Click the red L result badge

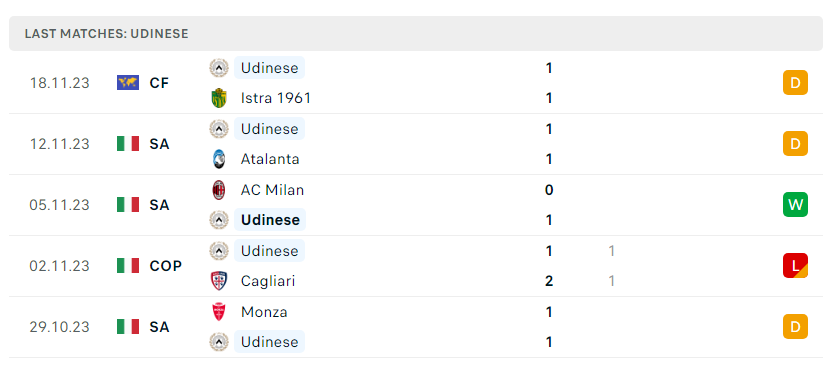point(795,266)
